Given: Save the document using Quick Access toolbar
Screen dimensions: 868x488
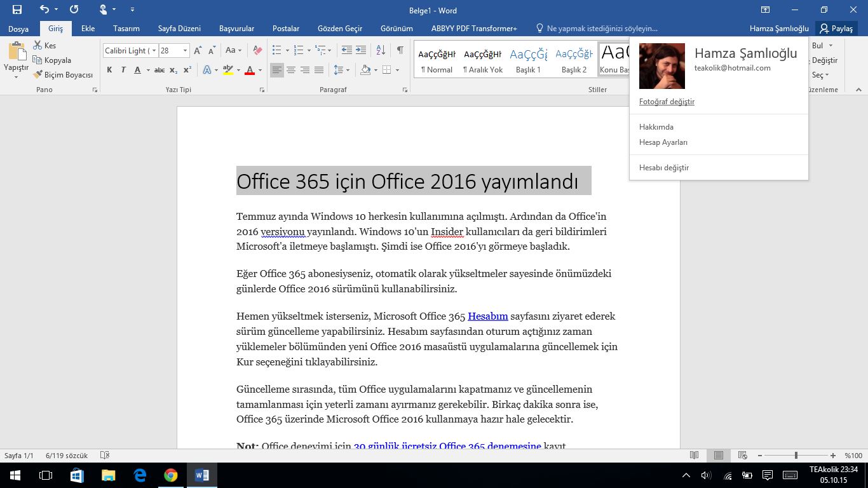Looking at the screenshot, I should tap(17, 10).
